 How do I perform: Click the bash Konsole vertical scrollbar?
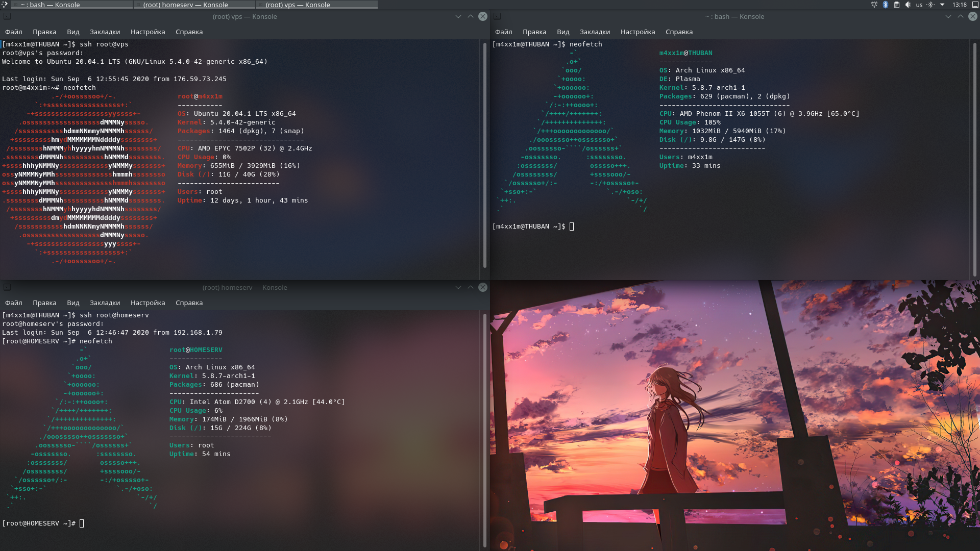[x=974, y=159]
